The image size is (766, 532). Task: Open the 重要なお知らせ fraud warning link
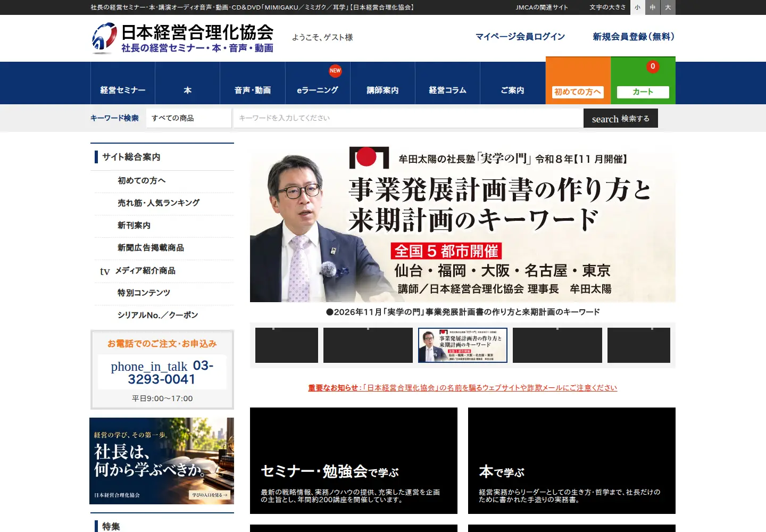(x=463, y=388)
